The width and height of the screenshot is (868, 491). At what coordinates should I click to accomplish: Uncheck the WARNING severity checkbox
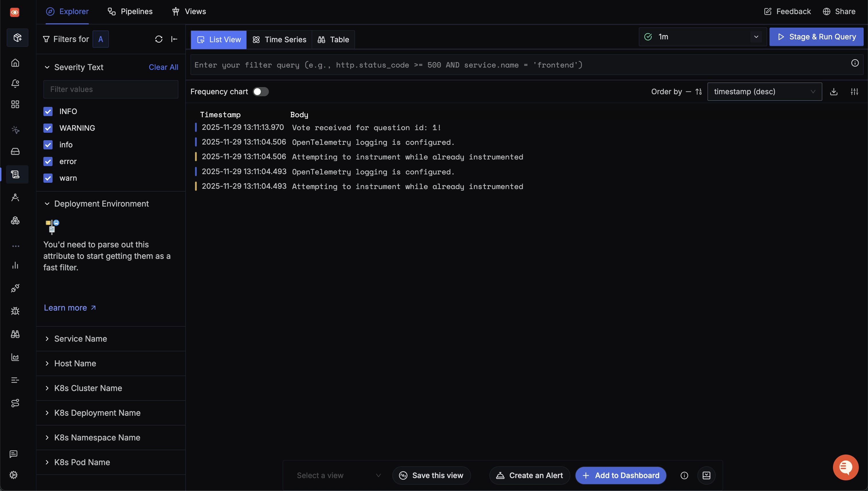pos(48,128)
